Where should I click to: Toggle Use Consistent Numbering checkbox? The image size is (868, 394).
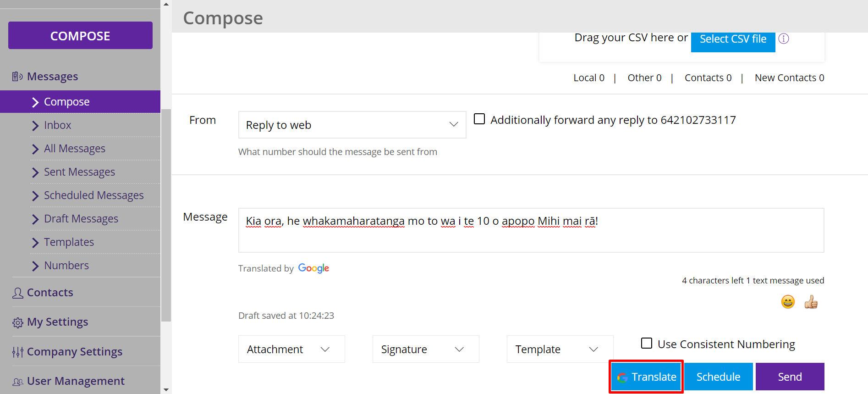point(647,343)
